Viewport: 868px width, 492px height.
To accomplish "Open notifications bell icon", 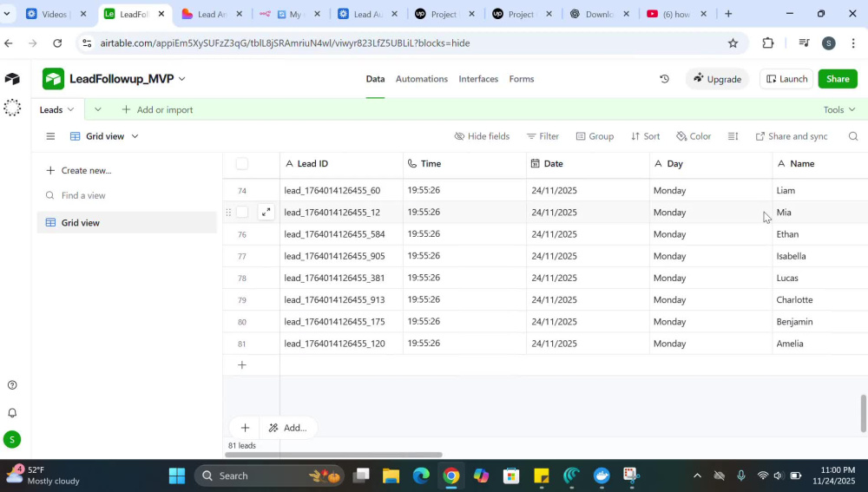I will (x=12, y=413).
